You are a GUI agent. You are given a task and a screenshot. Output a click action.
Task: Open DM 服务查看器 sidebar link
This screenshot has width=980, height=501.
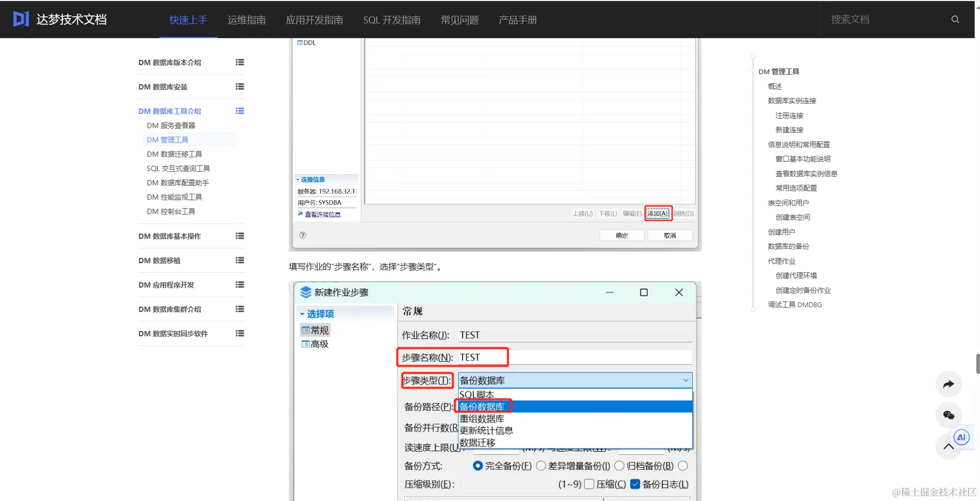(x=171, y=126)
